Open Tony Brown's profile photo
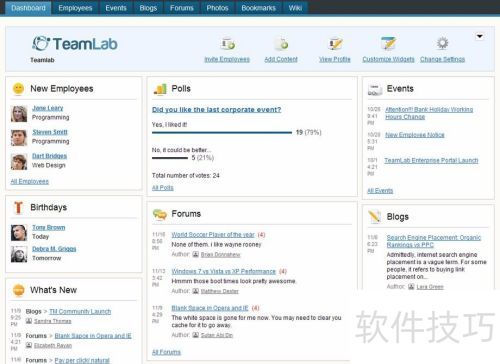This screenshot has height=364, width=500. (x=19, y=233)
